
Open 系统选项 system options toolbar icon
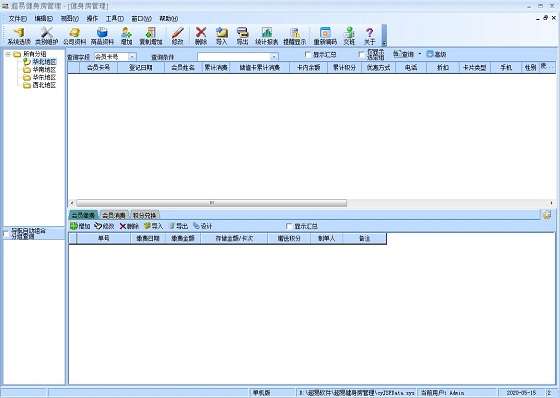(19, 36)
